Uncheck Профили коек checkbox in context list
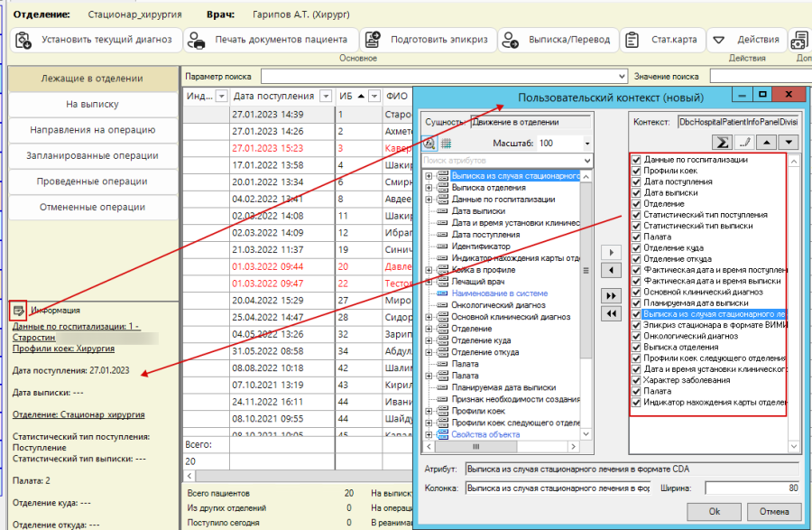The image size is (812, 530). pos(636,171)
